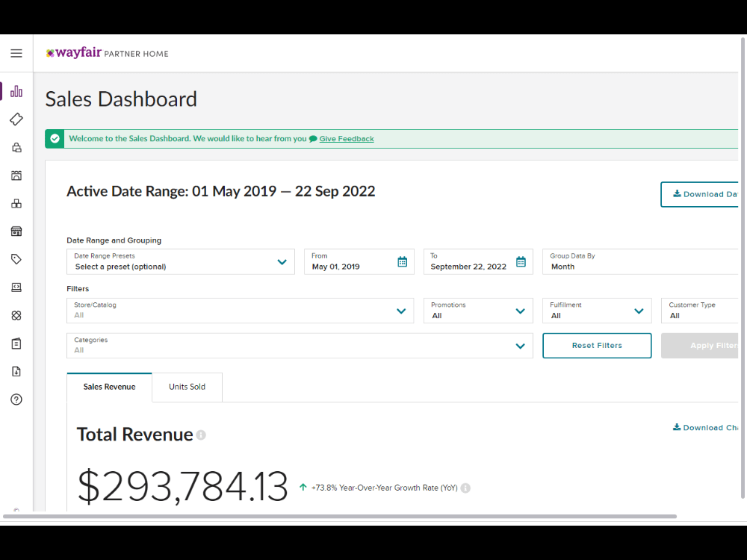747x560 pixels.
Task: Click the green checkmark banner icon
Action: (x=55, y=139)
